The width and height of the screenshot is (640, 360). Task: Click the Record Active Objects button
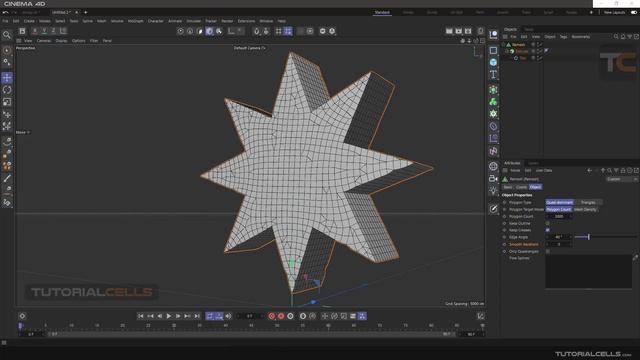(x=272, y=316)
